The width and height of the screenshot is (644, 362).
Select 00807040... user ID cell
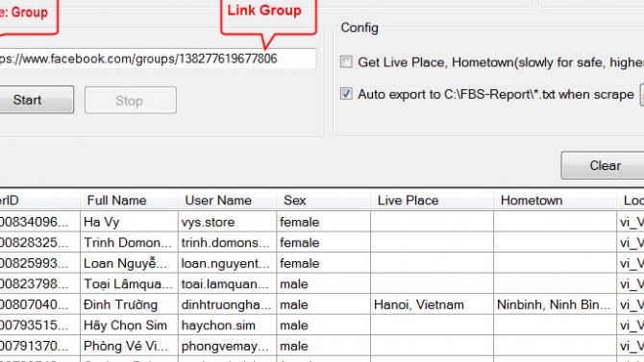click(39, 304)
